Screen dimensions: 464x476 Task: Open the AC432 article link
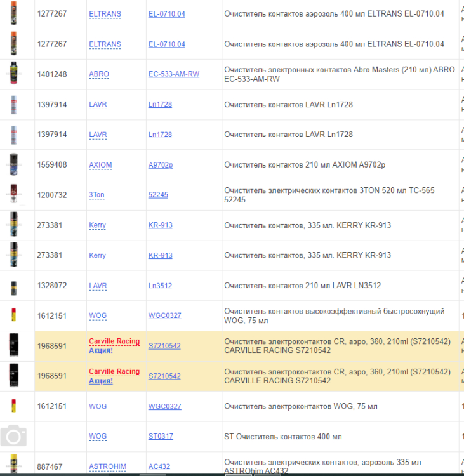(159, 466)
